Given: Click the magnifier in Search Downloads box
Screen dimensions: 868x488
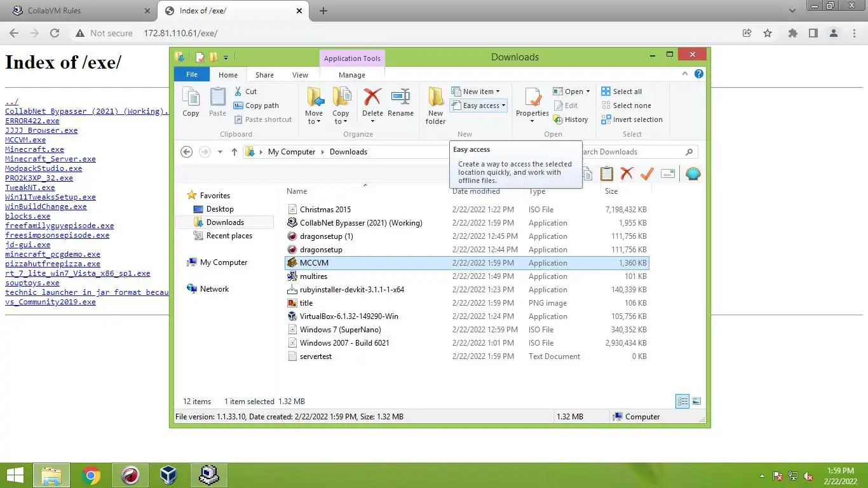Looking at the screenshot, I should [x=689, y=152].
